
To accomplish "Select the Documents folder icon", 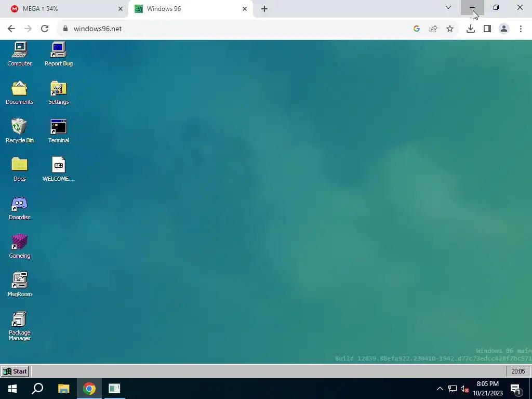I will [x=20, y=92].
